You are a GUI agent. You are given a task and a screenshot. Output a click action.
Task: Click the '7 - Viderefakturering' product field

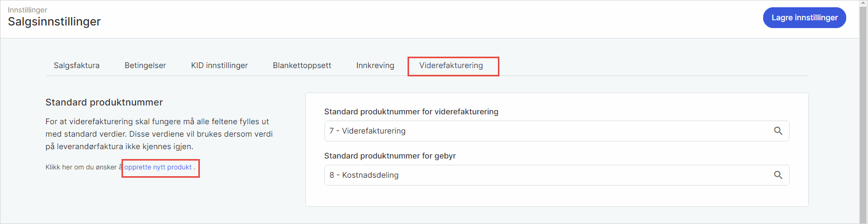(545, 131)
